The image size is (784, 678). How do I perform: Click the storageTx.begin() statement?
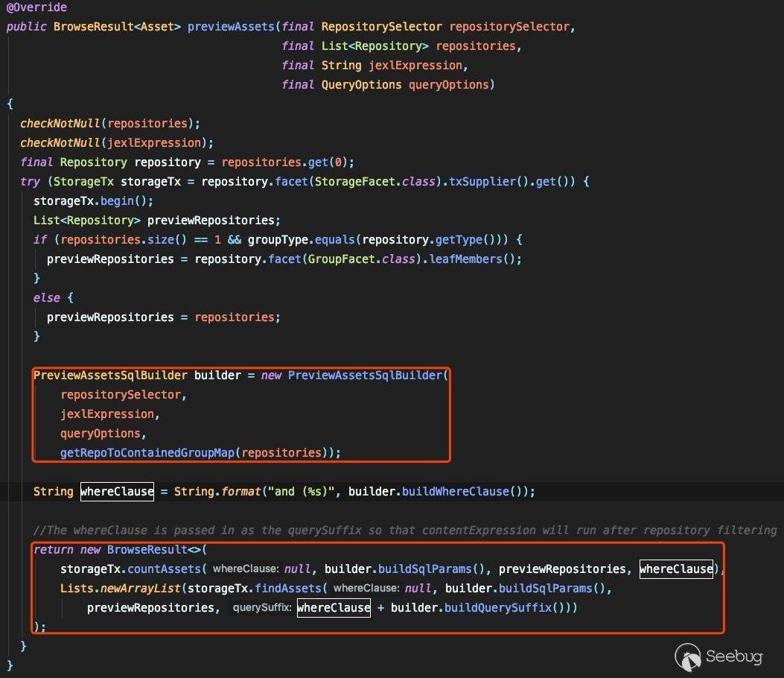pyautogui.click(x=93, y=201)
